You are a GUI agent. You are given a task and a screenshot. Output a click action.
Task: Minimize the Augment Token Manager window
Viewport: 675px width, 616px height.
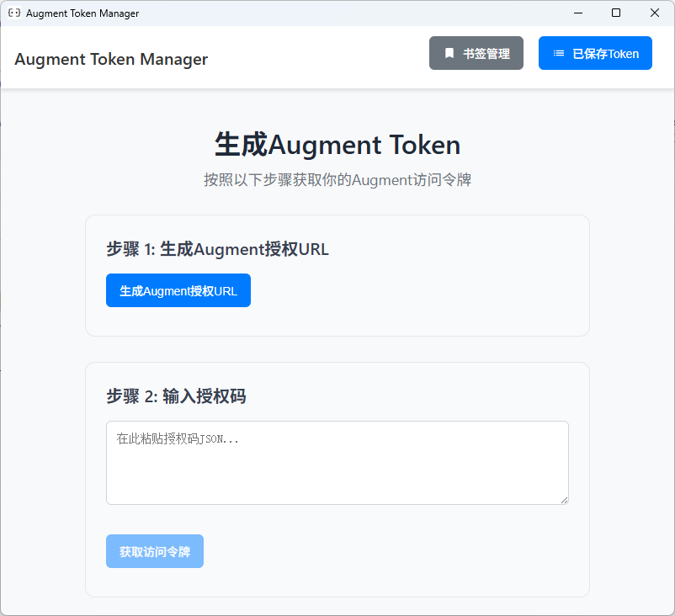coord(578,13)
